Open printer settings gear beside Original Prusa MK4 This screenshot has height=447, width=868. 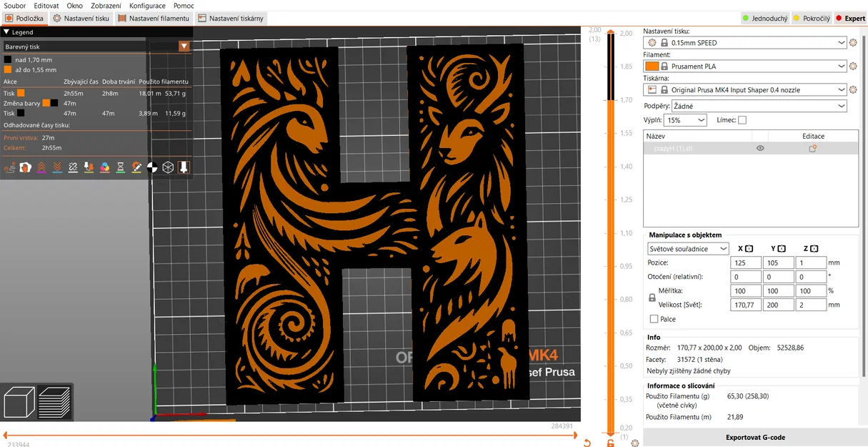coord(853,90)
